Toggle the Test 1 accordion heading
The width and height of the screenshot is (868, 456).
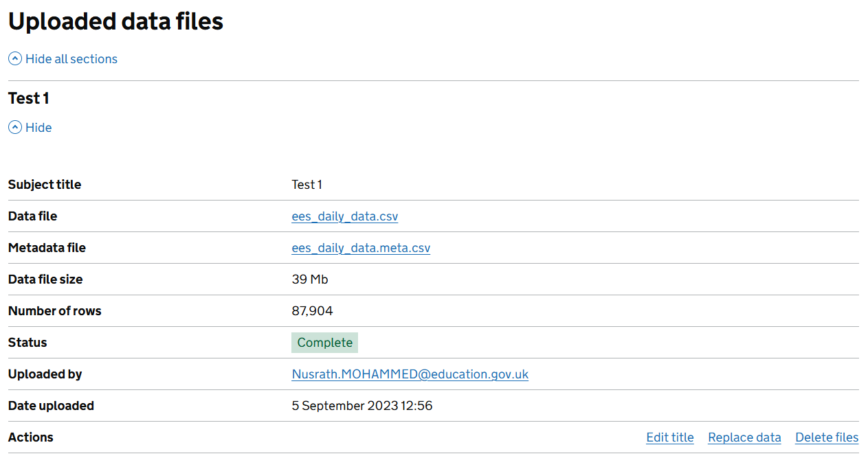point(29,98)
